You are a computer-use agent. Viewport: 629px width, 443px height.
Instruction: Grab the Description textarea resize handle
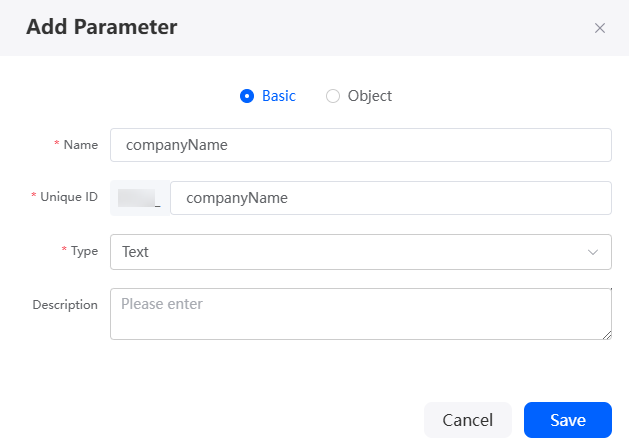tap(607, 335)
